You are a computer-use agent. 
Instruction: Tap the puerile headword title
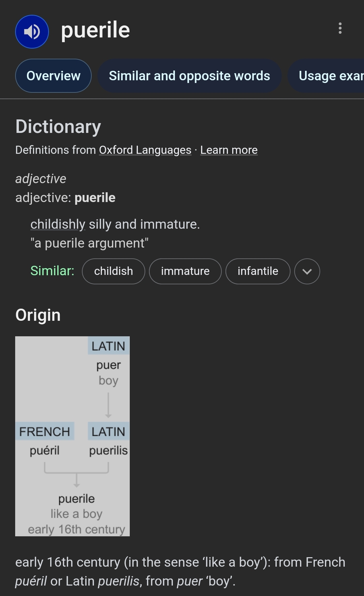pos(95,30)
